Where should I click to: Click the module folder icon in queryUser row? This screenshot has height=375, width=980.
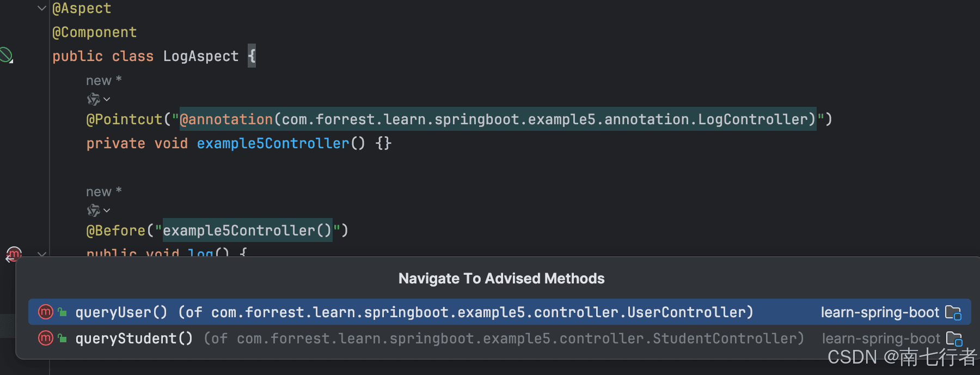(953, 313)
